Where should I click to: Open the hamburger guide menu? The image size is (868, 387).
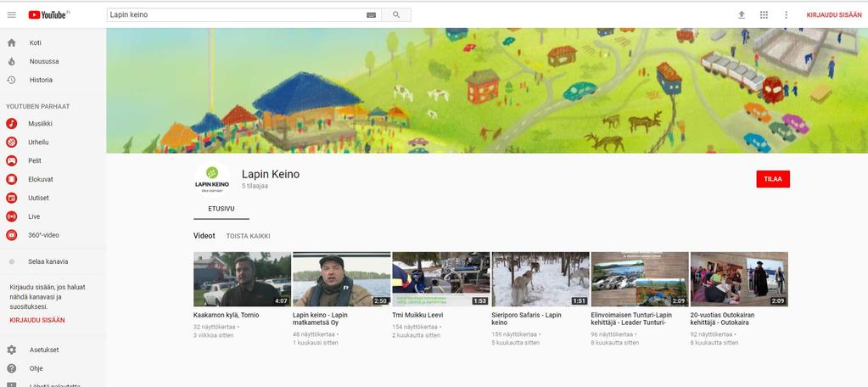12,15
